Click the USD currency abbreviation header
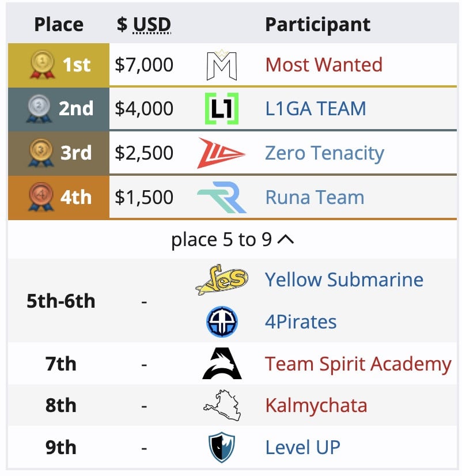 [152, 25]
